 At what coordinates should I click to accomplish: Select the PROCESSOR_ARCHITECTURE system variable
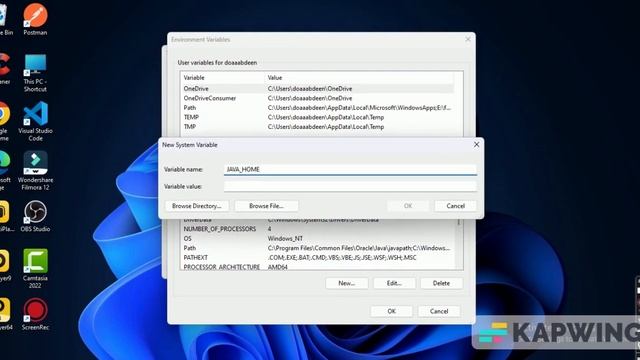pyautogui.click(x=318, y=267)
